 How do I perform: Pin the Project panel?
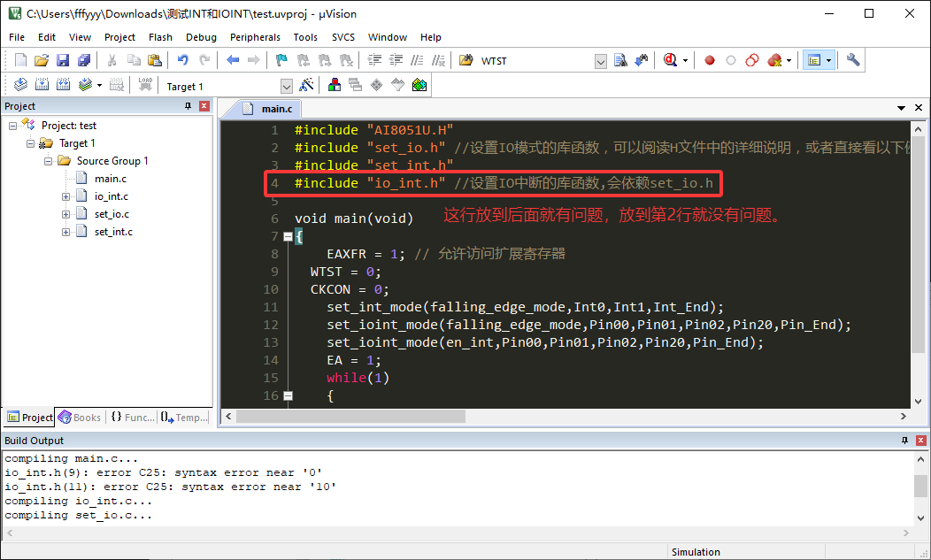click(189, 105)
